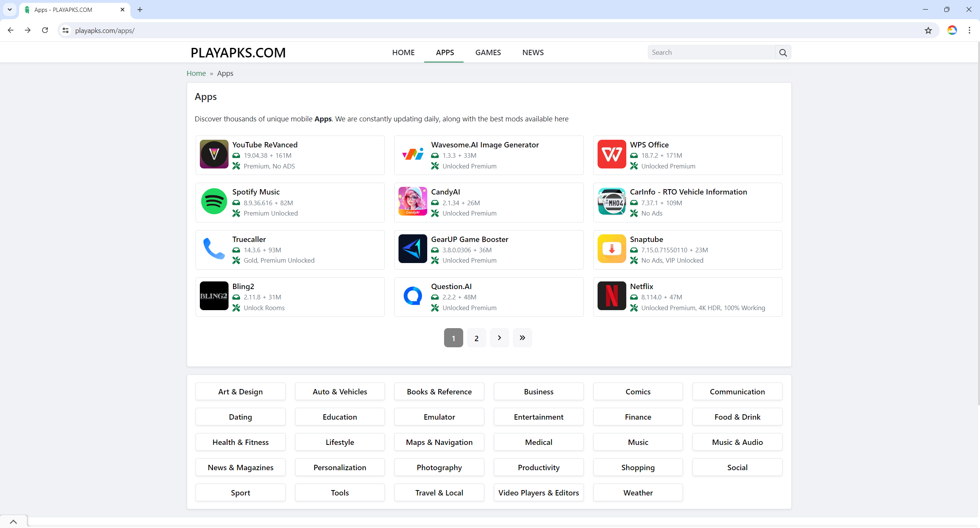Open the browser tab search dropdown
The height and width of the screenshot is (528, 980).
(10, 10)
